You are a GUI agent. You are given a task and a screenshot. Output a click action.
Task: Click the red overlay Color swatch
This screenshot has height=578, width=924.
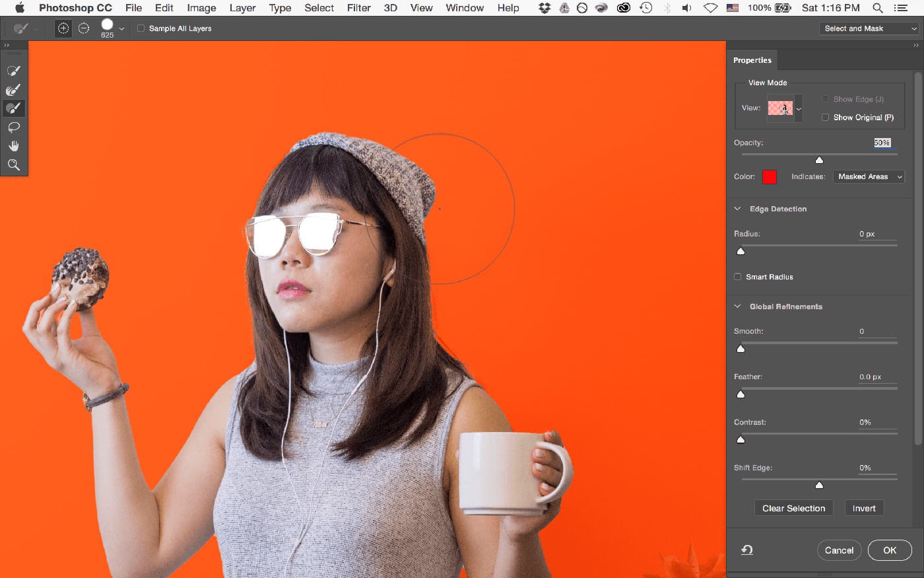coord(769,176)
